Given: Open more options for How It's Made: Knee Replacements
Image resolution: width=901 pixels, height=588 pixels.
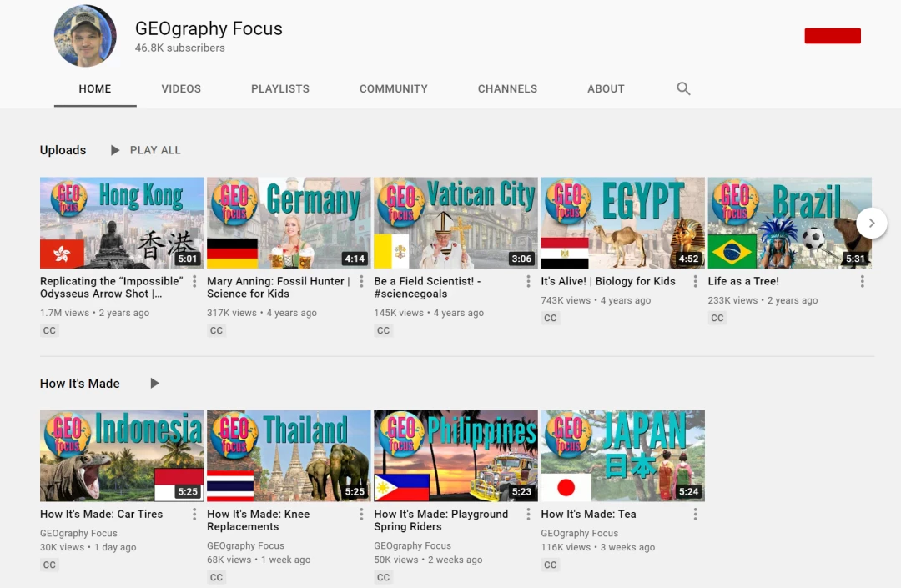Looking at the screenshot, I should [x=361, y=514].
